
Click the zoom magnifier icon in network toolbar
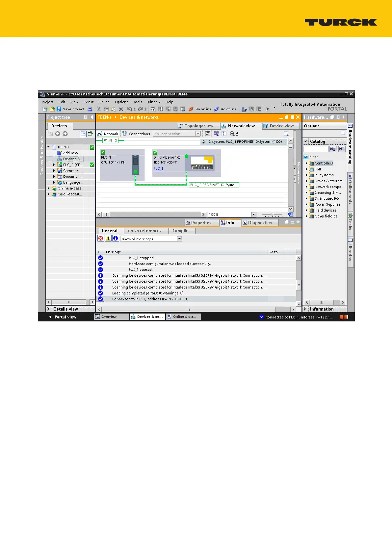232,134
